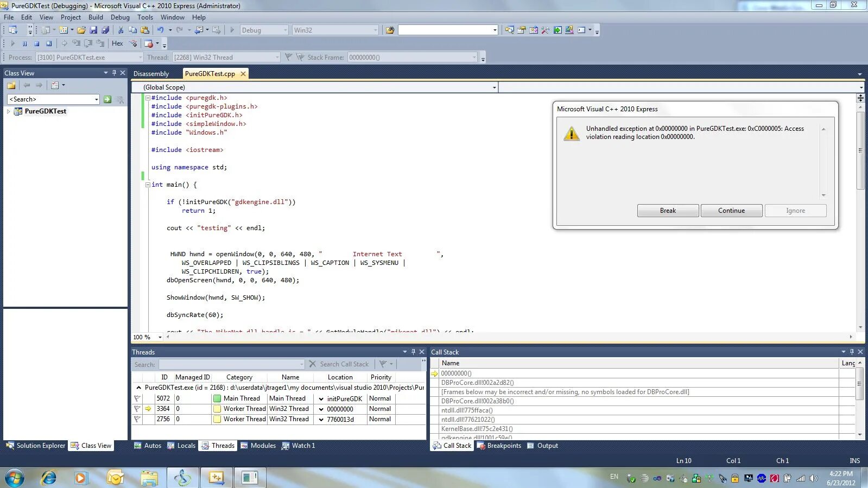The height and width of the screenshot is (488, 868).
Task: Switch to the Disassembly tab
Action: pos(151,74)
